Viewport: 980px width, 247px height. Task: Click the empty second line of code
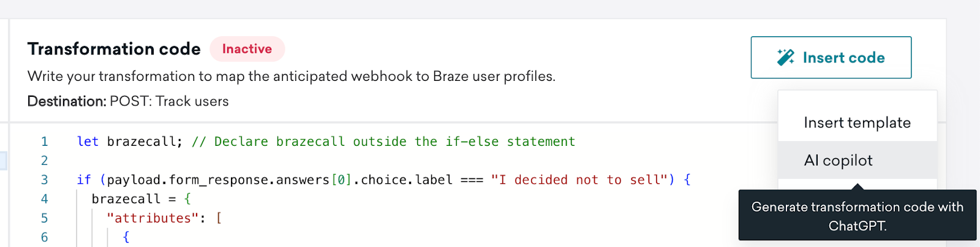pyautogui.click(x=367, y=161)
